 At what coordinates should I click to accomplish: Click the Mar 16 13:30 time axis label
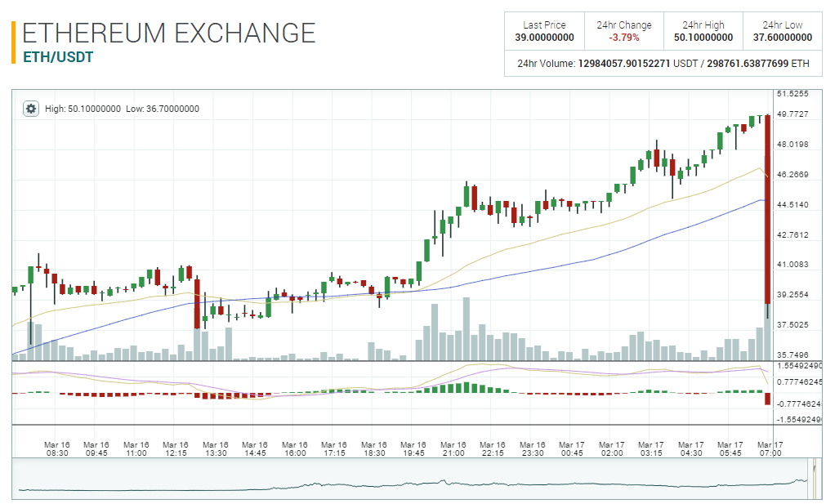click(x=215, y=448)
